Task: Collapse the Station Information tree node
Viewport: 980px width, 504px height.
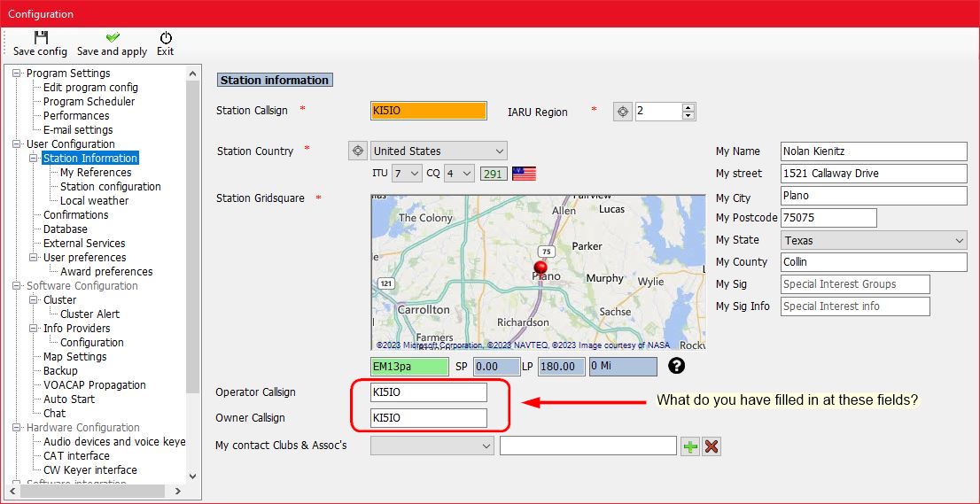Action: [x=33, y=158]
